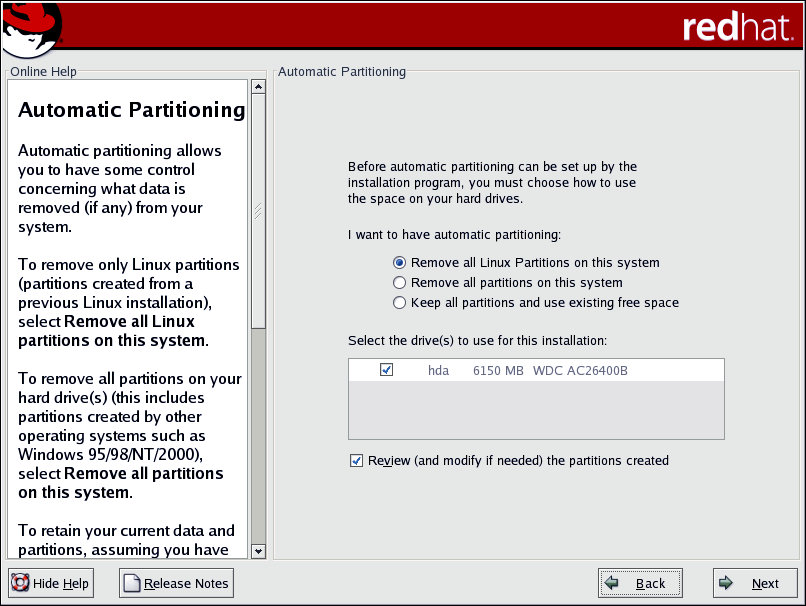This screenshot has height=606, width=806.
Task: Click the empty area of the drive list
Action: (x=535, y=410)
